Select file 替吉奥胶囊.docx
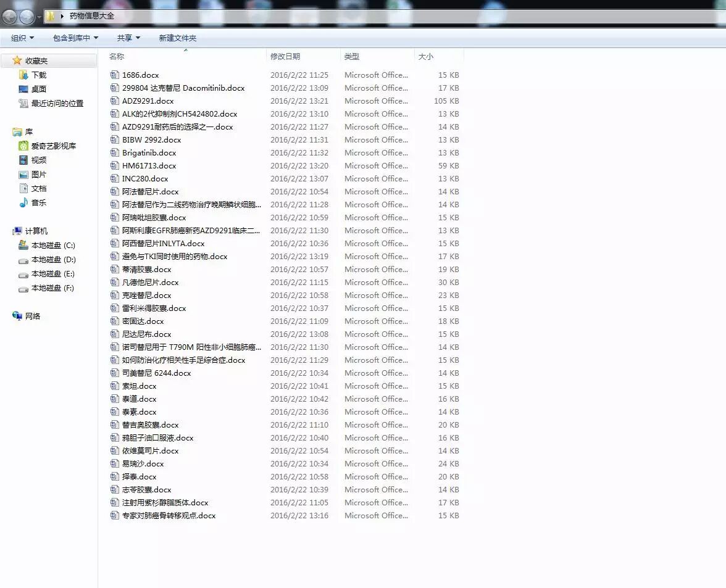 point(151,424)
